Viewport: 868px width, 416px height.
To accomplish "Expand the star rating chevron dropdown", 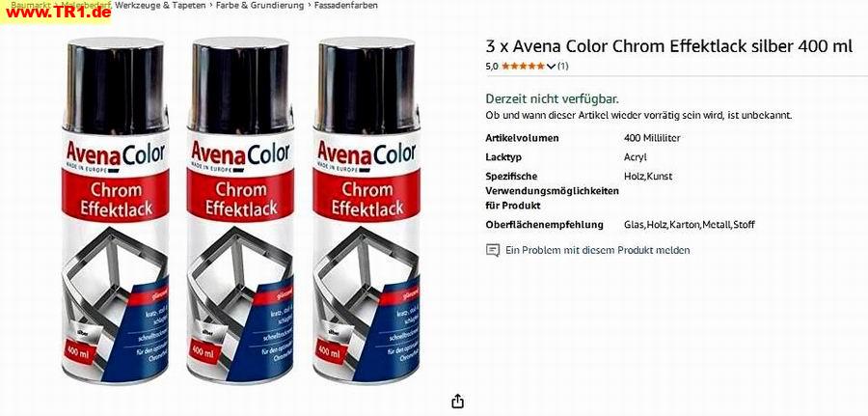I will [x=551, y=67].
